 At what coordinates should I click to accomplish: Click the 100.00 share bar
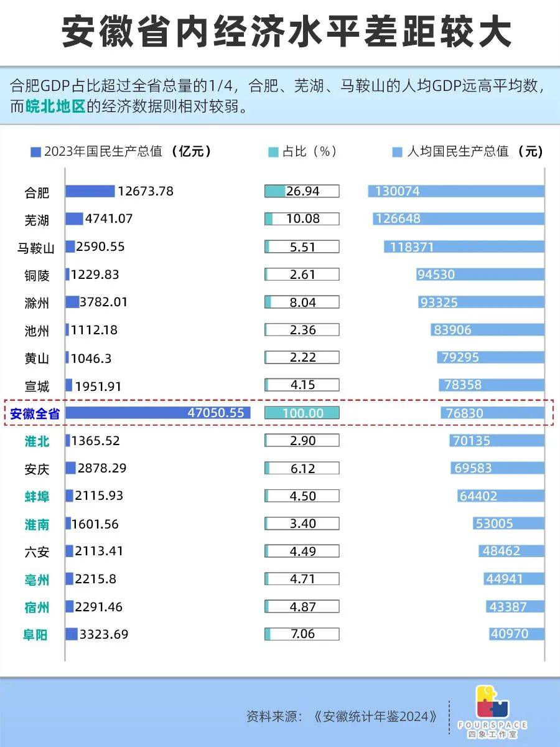tap(302, 413)
